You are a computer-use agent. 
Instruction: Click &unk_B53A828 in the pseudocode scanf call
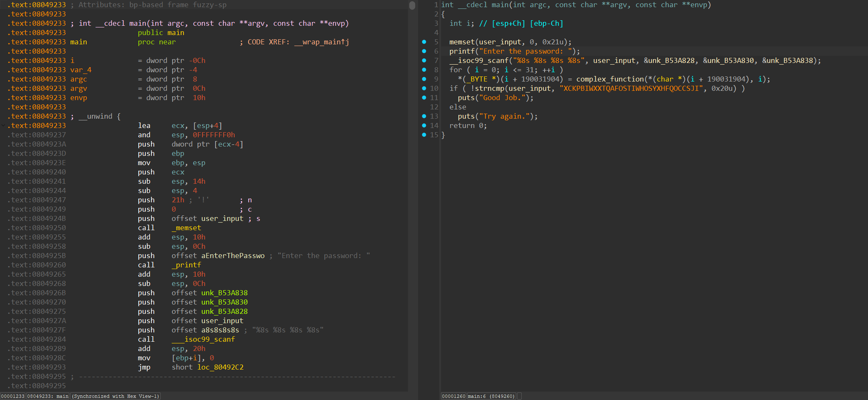(669, 60)
